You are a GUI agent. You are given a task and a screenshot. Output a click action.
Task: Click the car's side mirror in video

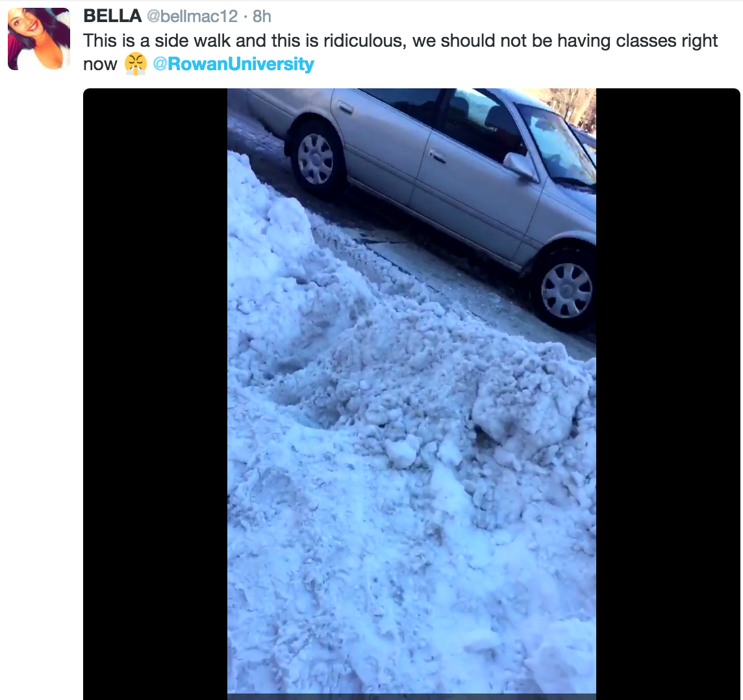521,166
